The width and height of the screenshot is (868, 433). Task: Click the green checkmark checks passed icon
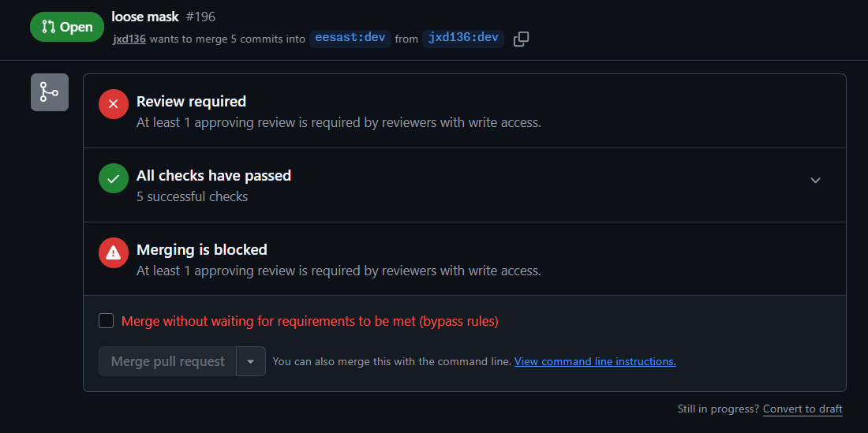pyautogui.click(x=114, y=178)
